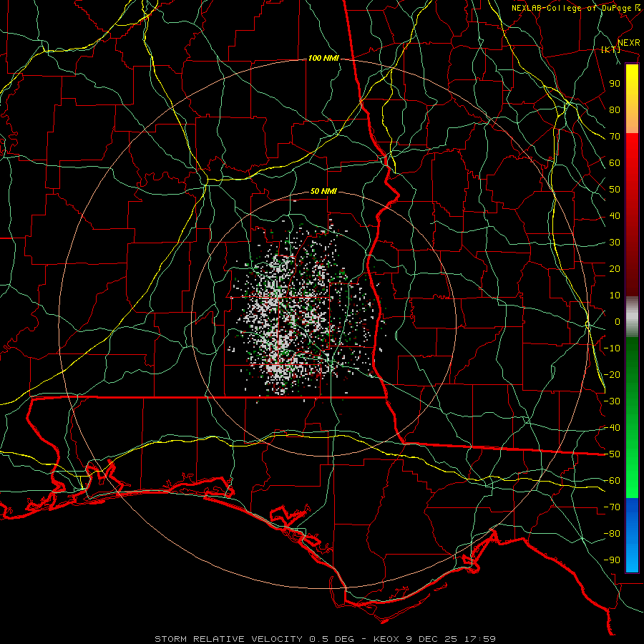Click the -20 value on velocity scale
Screen dimensions: 644x644
[612, 374]
